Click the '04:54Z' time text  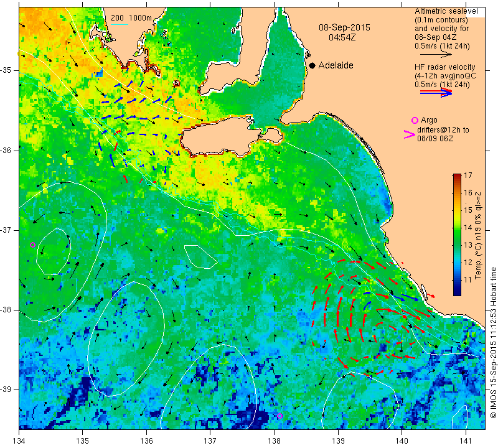pyautogui.click(x=342, y=37)
